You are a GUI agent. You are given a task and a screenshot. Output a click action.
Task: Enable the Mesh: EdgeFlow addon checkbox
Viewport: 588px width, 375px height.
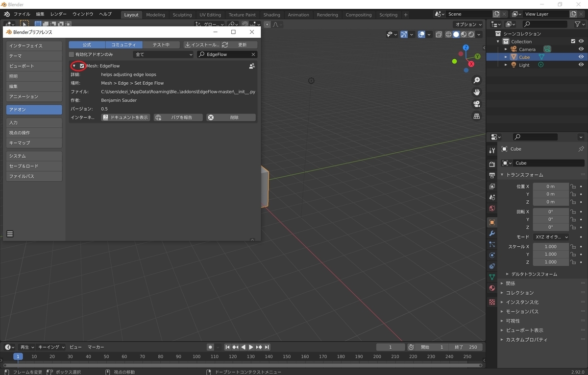81,66
